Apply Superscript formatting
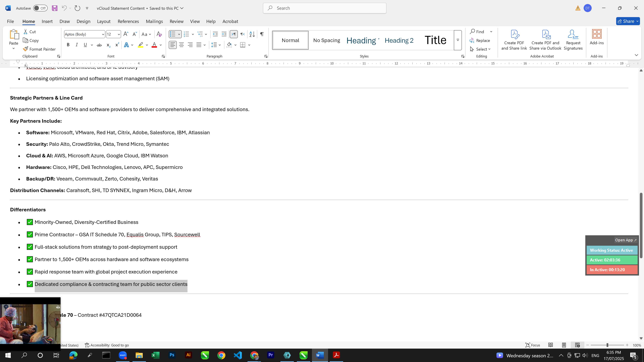 click(x=117, y=45)
